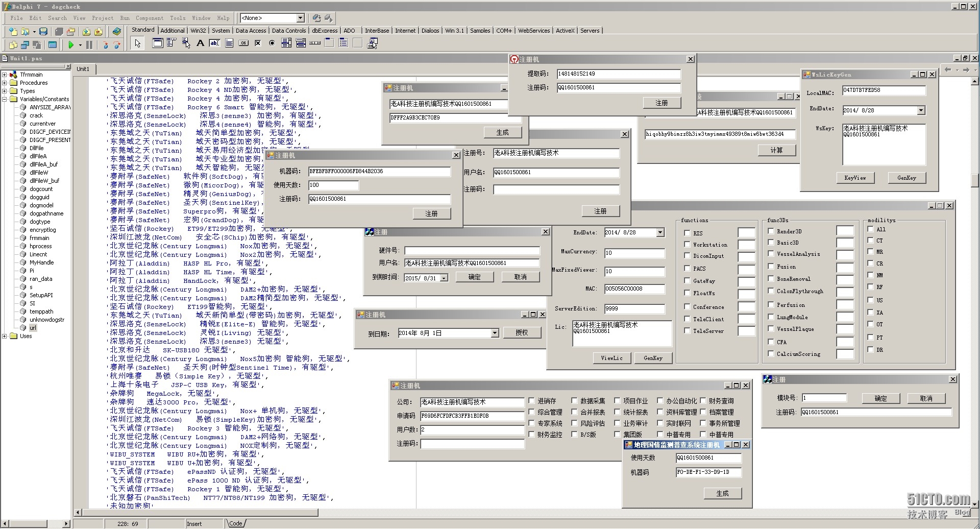Switch to the Dialogs palette tab
980x529 pixels.
pyautogui.click(x=430, y=31)
